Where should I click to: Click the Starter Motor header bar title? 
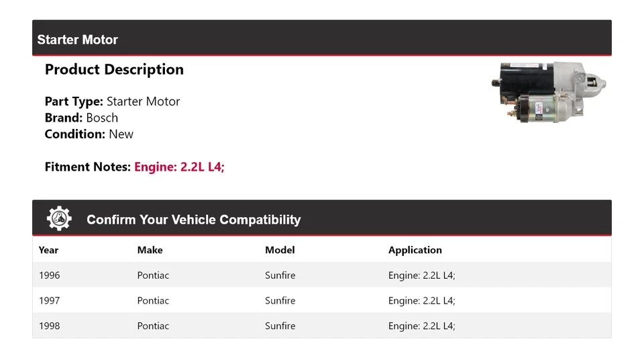point(77,40)
